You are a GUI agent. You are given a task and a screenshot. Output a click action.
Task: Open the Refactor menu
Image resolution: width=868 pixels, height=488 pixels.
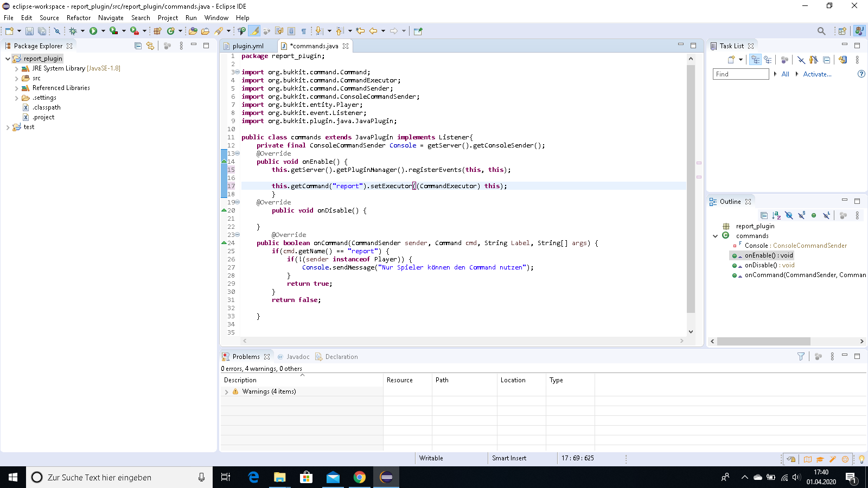tap(79, 18)
